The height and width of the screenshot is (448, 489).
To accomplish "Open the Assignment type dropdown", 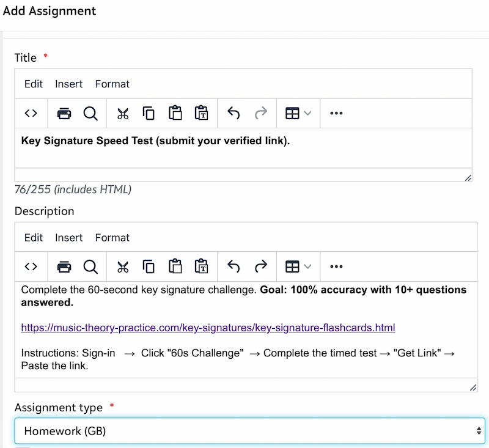I will (x=244, y=431).
